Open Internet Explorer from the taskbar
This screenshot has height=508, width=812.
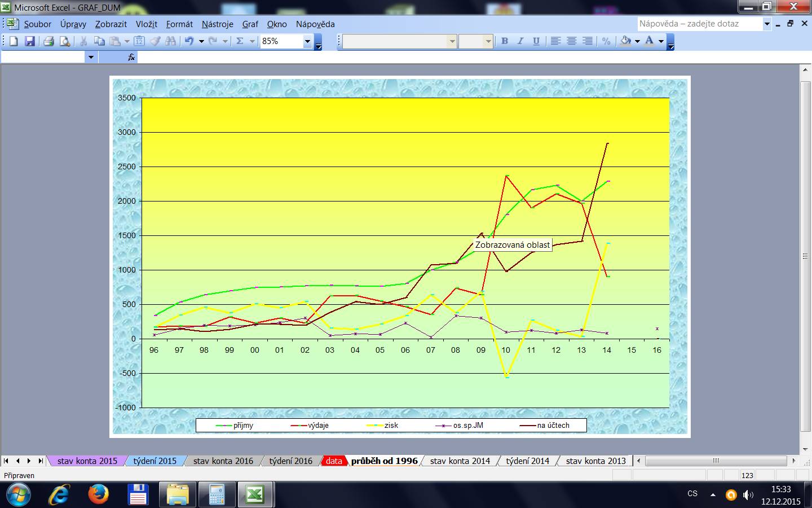coord(59,495)
